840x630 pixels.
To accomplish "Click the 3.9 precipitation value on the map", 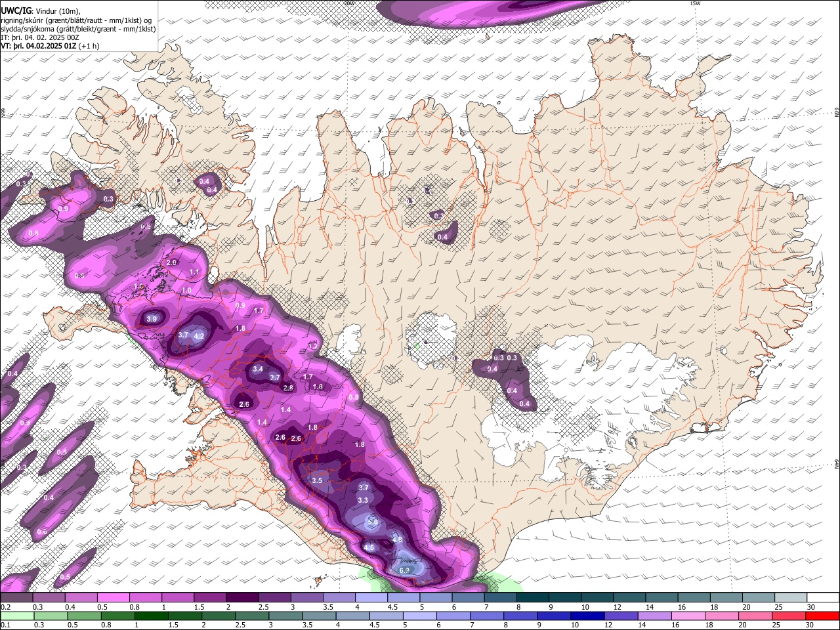I will tap(152, 319).
